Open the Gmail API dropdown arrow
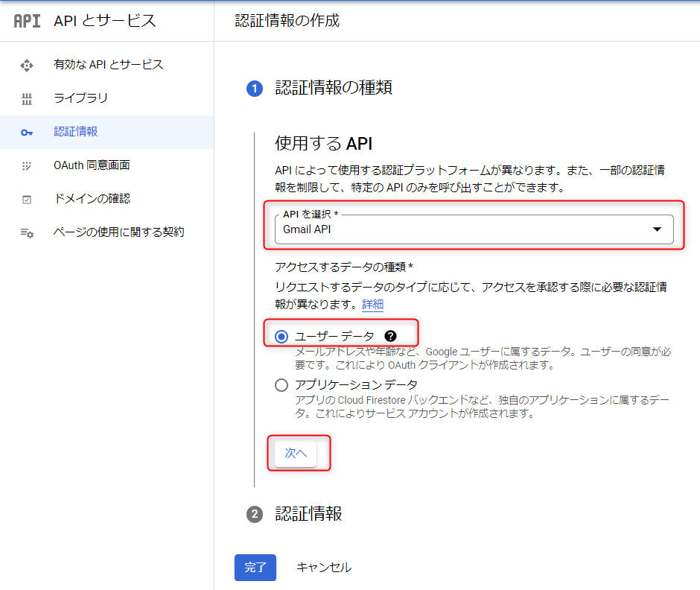Screen dimensions: 700x590 657,229
